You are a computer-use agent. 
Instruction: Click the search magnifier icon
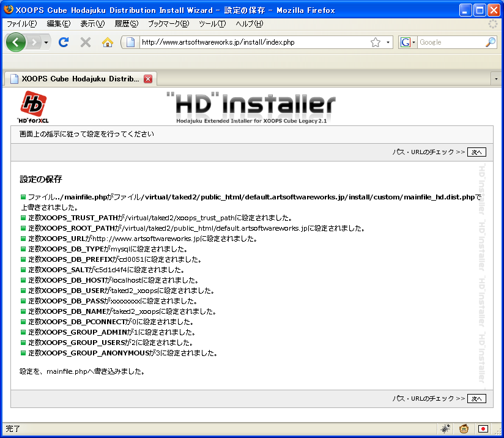[490, 42]
